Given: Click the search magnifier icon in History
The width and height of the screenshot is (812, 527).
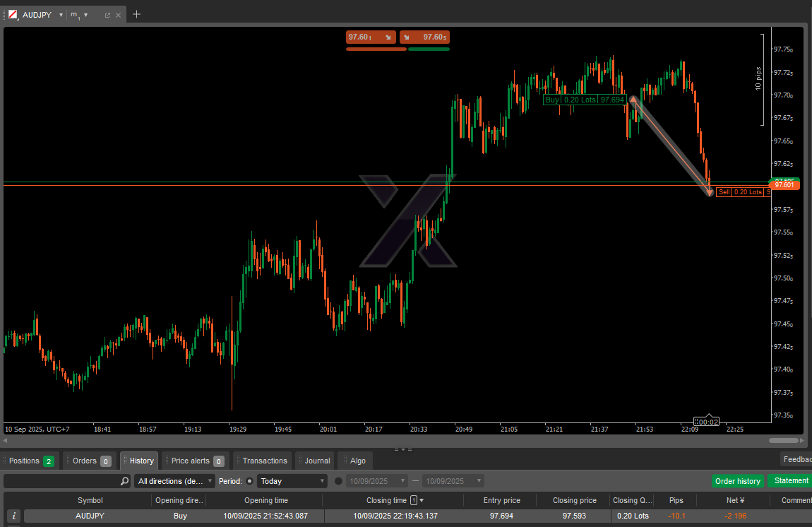Looking at the screenshot, I should coord(124,481).
